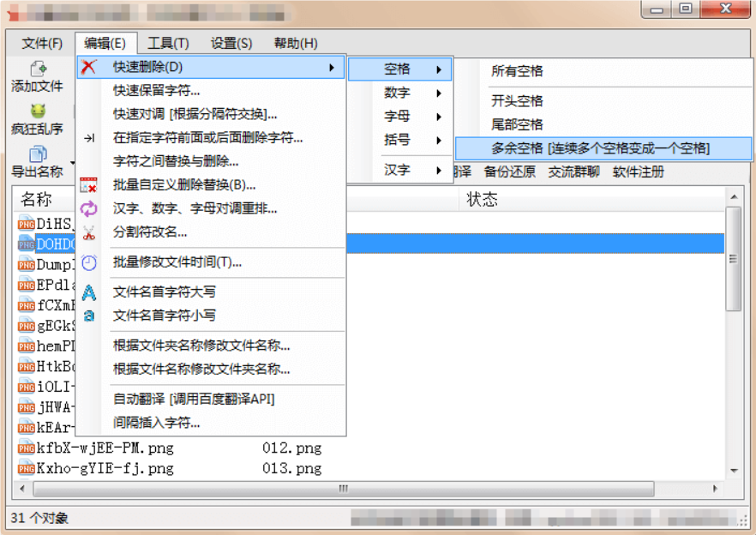Click the PNG icon of the DiHS file
756x535 pixels.
pyautogui.click(x=26, y=224)
